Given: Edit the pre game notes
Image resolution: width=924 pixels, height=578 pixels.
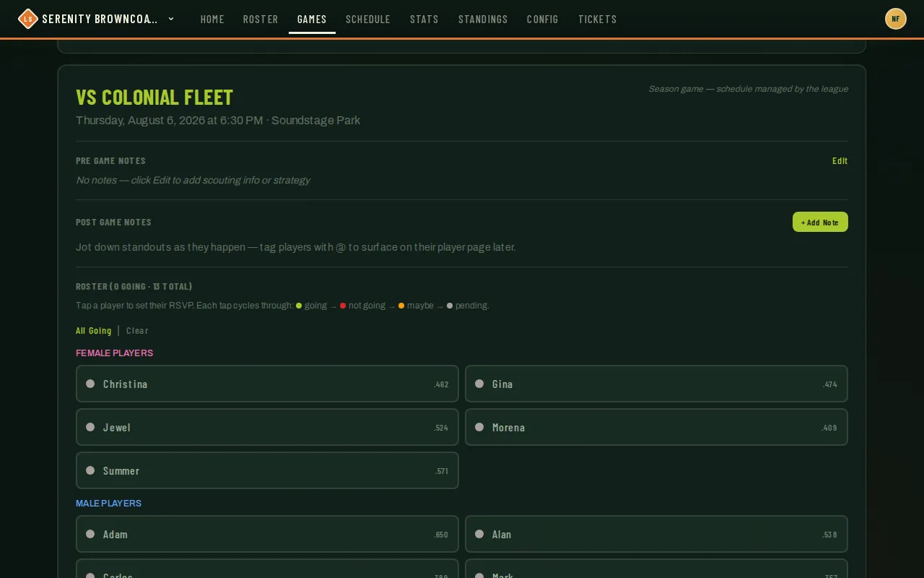Looking at the screenshot, I should tap(840, 161).
